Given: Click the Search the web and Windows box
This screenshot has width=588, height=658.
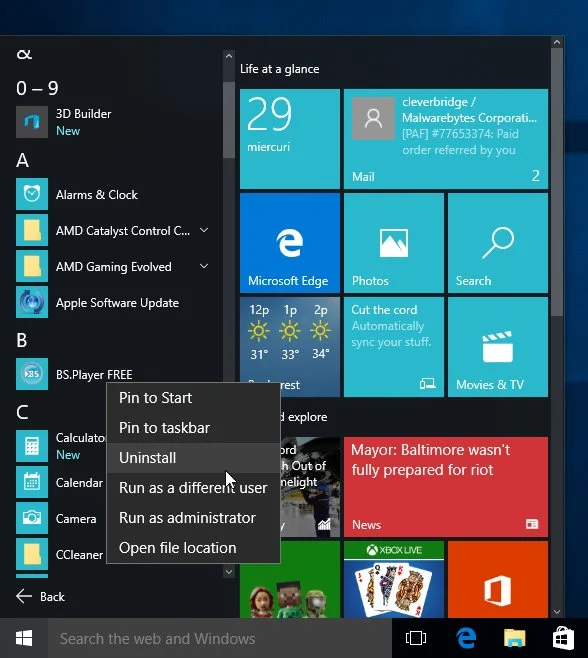Looking at the screenshot, I should coord(220,638).
